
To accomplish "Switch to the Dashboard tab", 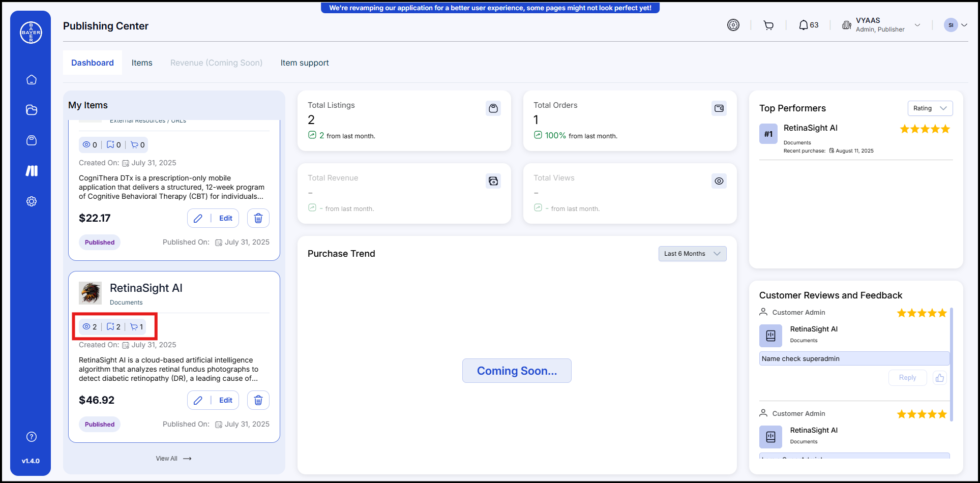I will 93,63.
